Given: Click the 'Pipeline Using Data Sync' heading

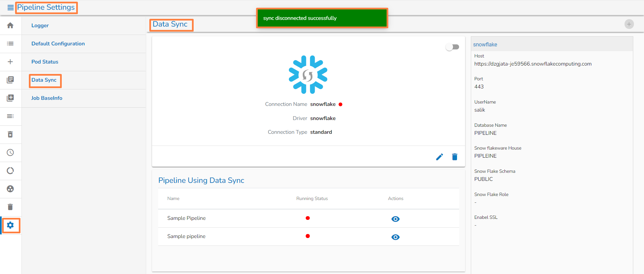Looking at the screenshot, I should [x=201, y=181].
